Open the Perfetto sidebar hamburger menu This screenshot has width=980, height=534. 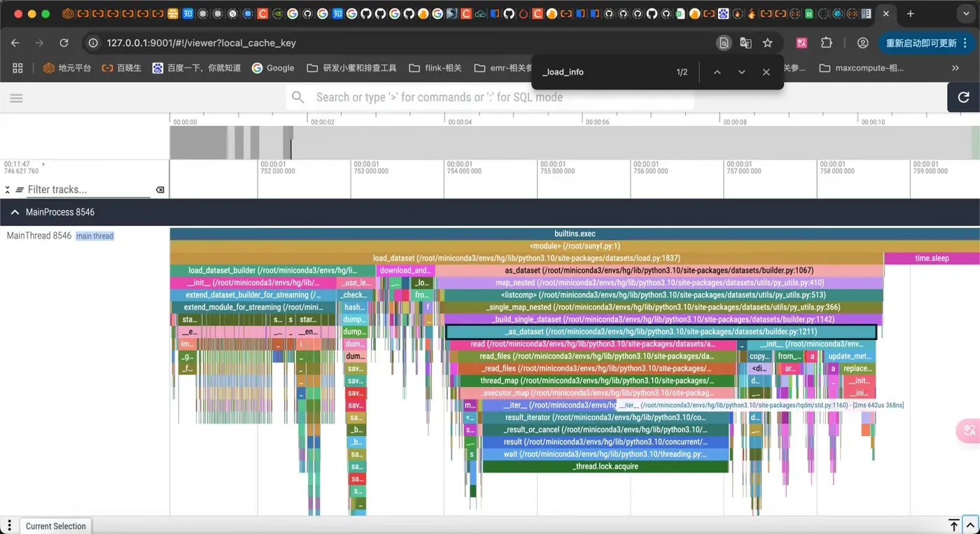pyautogui.click(x=16, y=98)
